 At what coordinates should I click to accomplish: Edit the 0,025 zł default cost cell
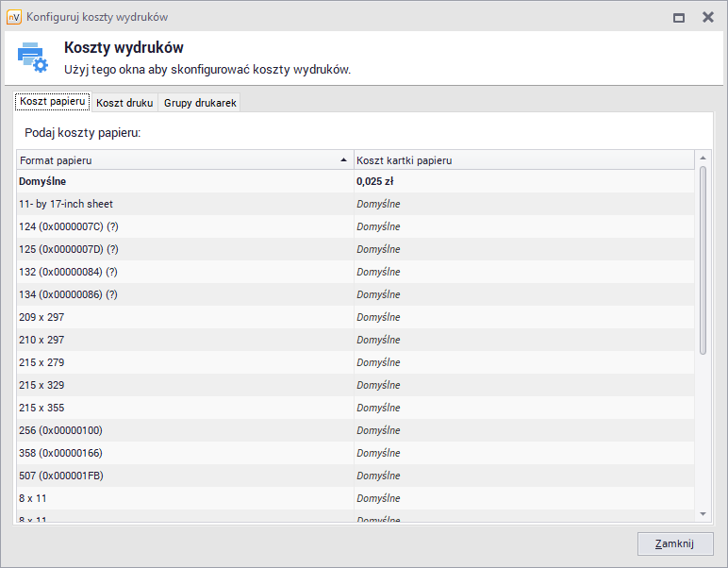pyautogui.click(x=522, y=181)
